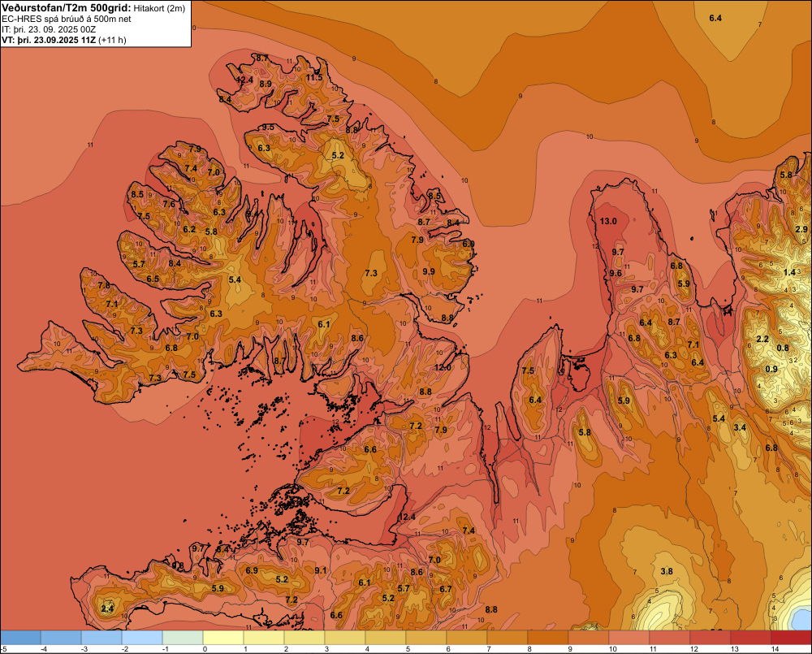Viewport: 812px width, 654px height.
Task: Click the title text Veðurstofan/T2m 500grid
Action: (x=67, y=8)
